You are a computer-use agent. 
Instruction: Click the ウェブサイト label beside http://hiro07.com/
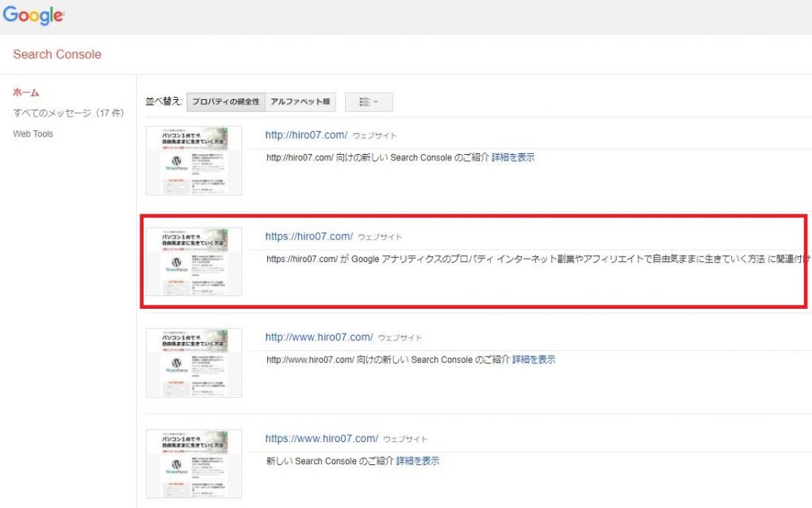[374, 136]
